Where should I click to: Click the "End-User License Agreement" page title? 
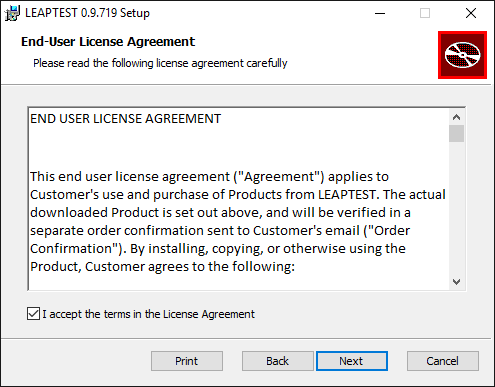click(x=108, y=42)
